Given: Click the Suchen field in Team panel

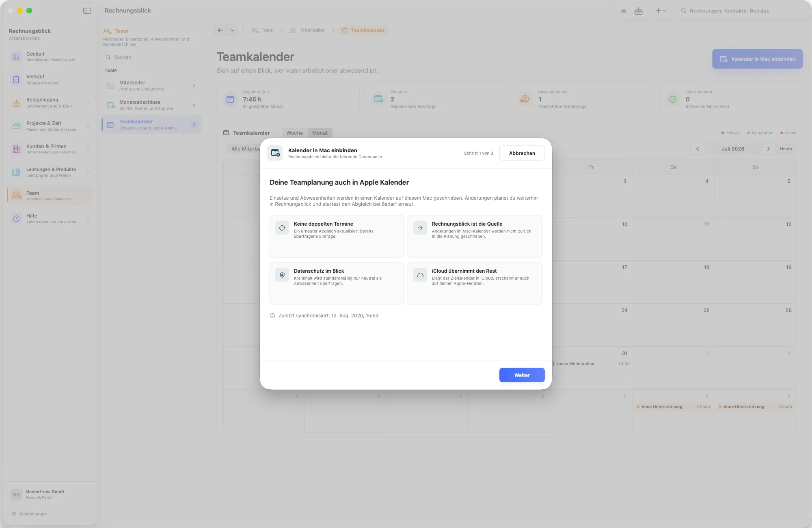Looking at the screenshot, I should click(151, 57).
